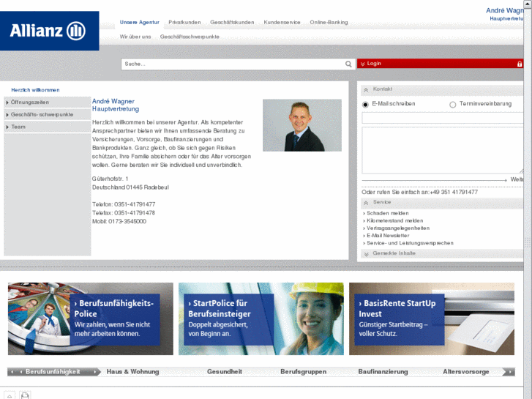This screenshot has width=532, height=399.
Task: Open Wir über uns submenu item
Action: (135, 37)
